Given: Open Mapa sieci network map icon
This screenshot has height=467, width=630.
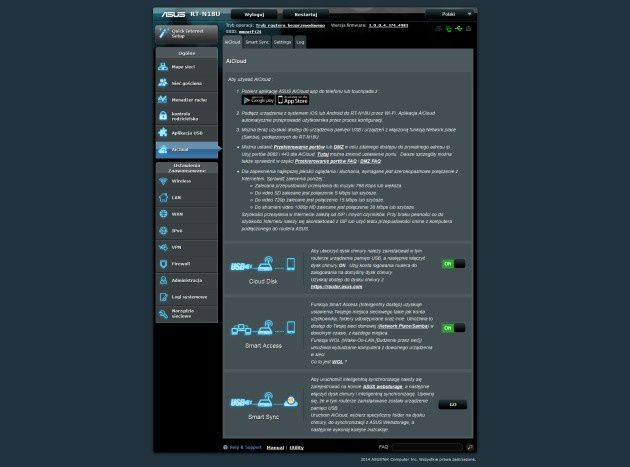Looking at the screenshot, I should 163,66.
